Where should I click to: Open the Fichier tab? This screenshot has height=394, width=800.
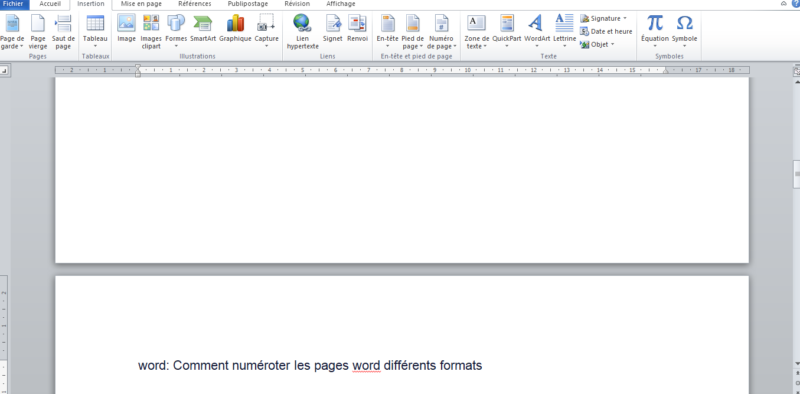[x=14, y=4]
